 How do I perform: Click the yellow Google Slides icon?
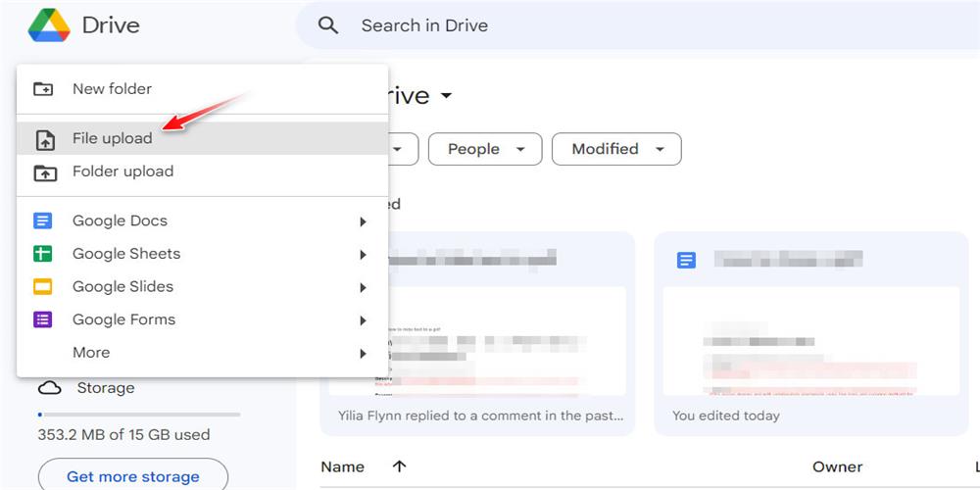click(42, 287)
